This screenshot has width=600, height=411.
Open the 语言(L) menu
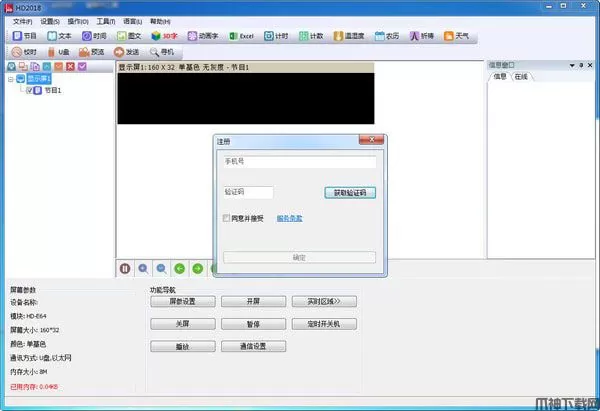point(133,21)
